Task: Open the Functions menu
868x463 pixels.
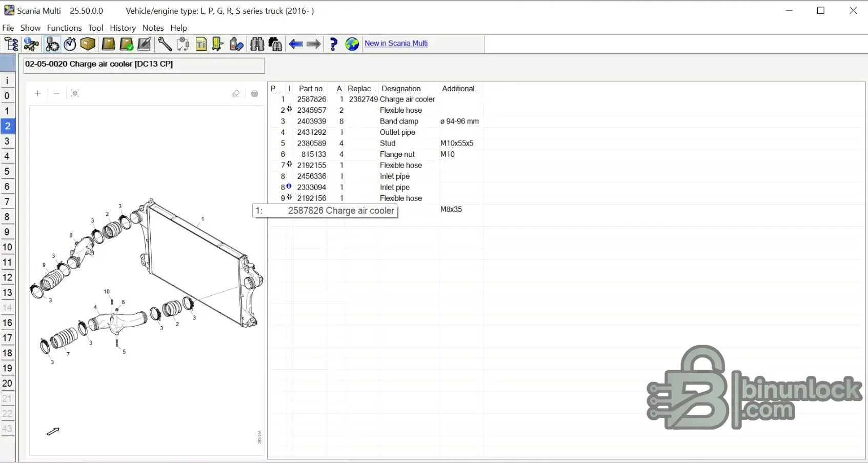Action: pos(64,28)
